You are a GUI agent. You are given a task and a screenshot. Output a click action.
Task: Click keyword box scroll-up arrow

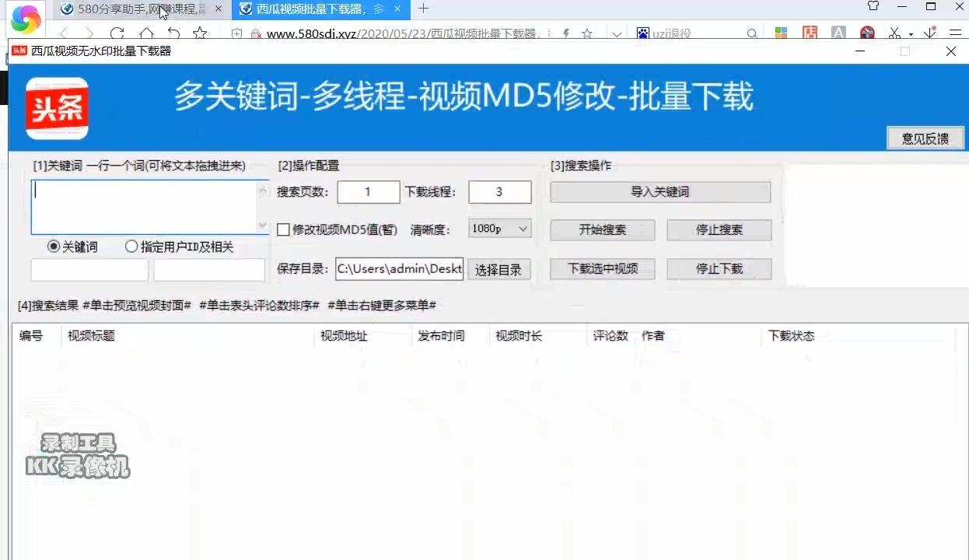pyautogui.click(x=262, y=189)
